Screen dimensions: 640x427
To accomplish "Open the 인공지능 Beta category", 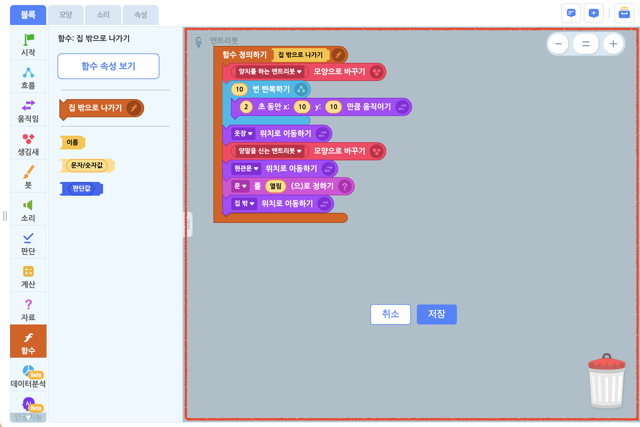I will (28, 408).
